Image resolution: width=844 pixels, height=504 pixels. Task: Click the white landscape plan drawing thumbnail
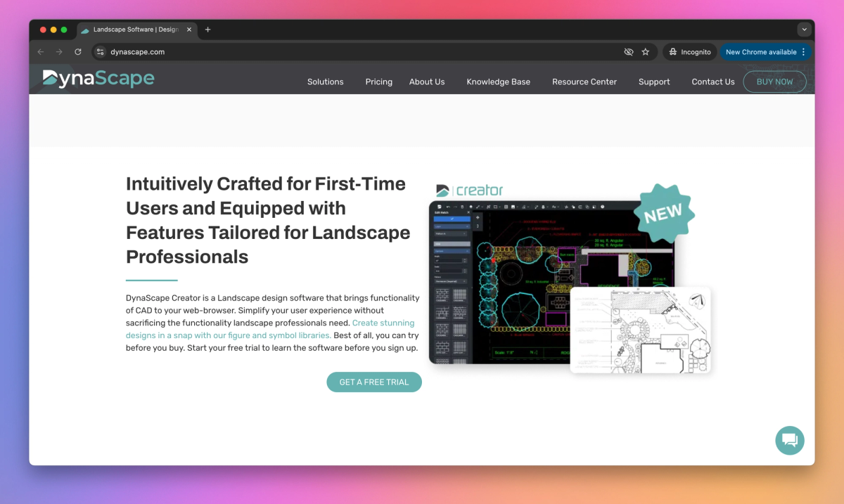point(640,330)
